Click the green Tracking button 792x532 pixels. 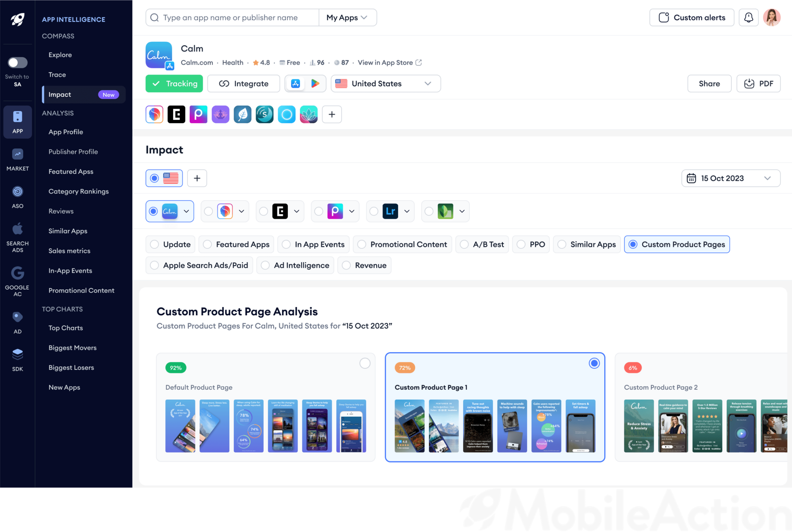[174, 83]
